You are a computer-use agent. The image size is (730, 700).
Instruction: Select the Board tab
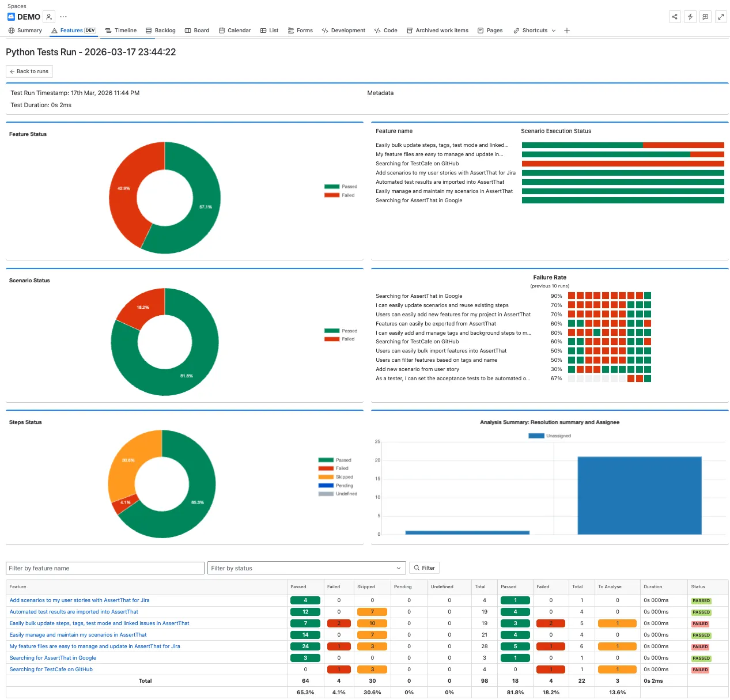[197, 31]
